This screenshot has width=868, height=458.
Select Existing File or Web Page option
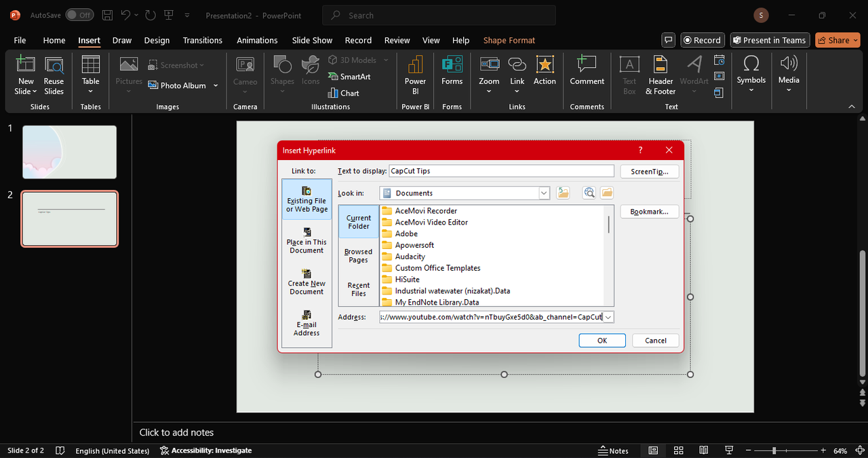307,199
